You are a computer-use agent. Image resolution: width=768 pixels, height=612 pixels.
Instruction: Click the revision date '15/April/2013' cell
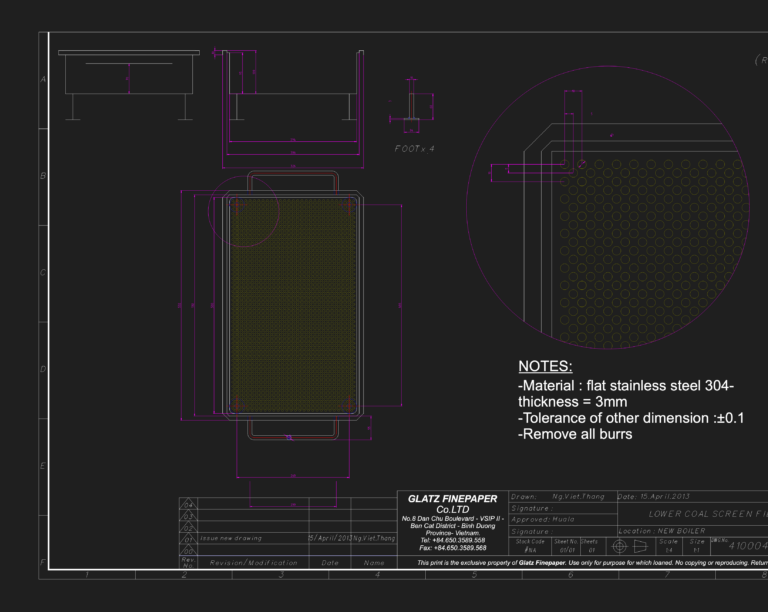[330, 538]
